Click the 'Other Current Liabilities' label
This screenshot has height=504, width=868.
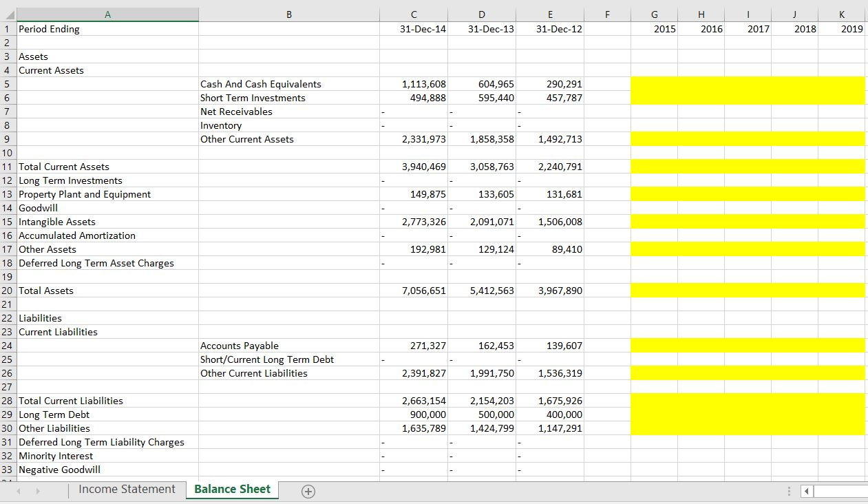pos(253,373)
